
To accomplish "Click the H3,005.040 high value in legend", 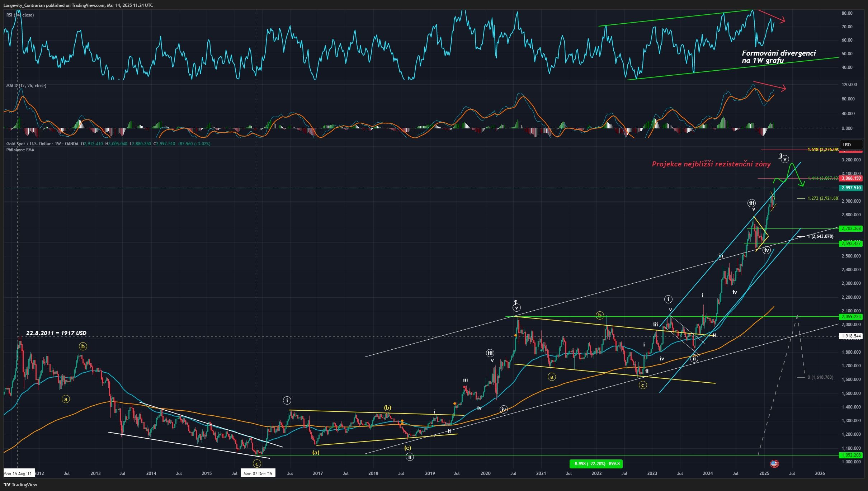I will click(116, 144).
